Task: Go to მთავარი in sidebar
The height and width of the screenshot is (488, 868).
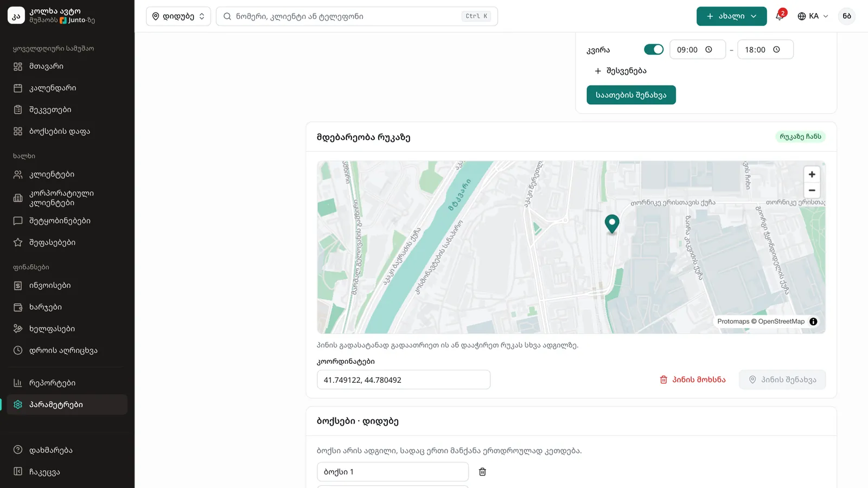Action: coord(67,66)
